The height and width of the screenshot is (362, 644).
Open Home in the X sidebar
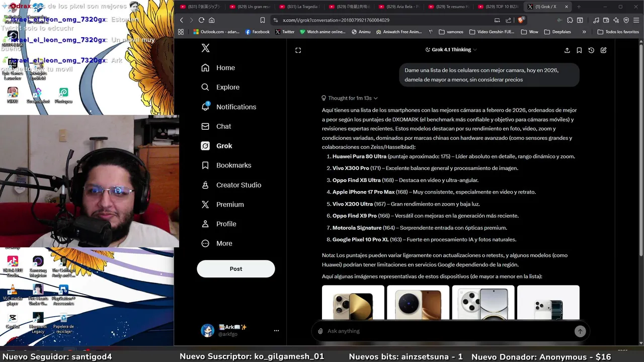tap(218, 68)
